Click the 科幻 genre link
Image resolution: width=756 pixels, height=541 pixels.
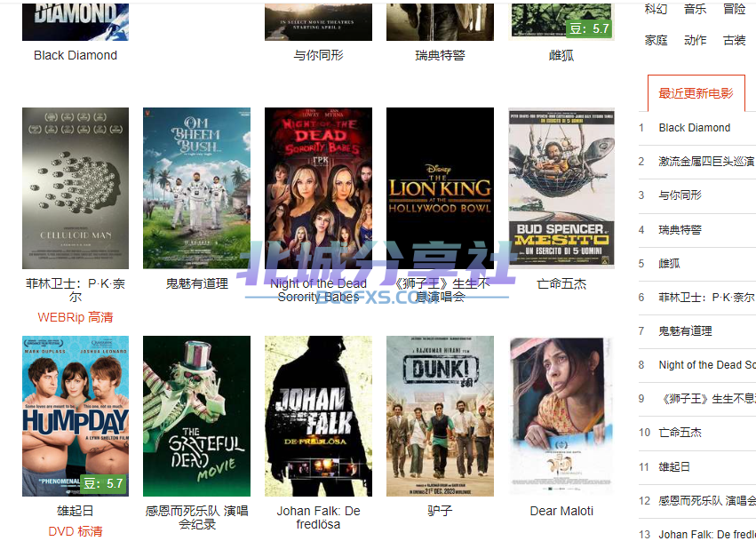[656, 9]
